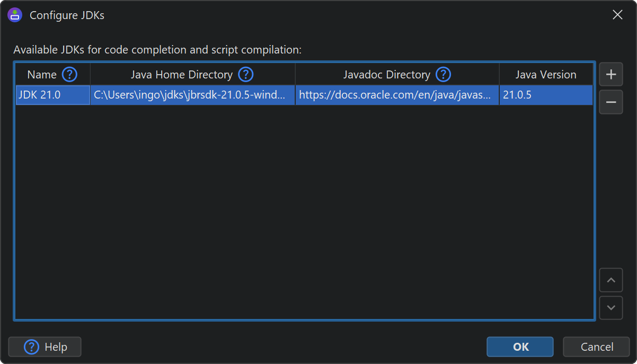Image resolution: width=637 pixels, height=364 pixels.
Task: Select the jbrsdk Java home path cell
Action: click(x=192, y=95)
